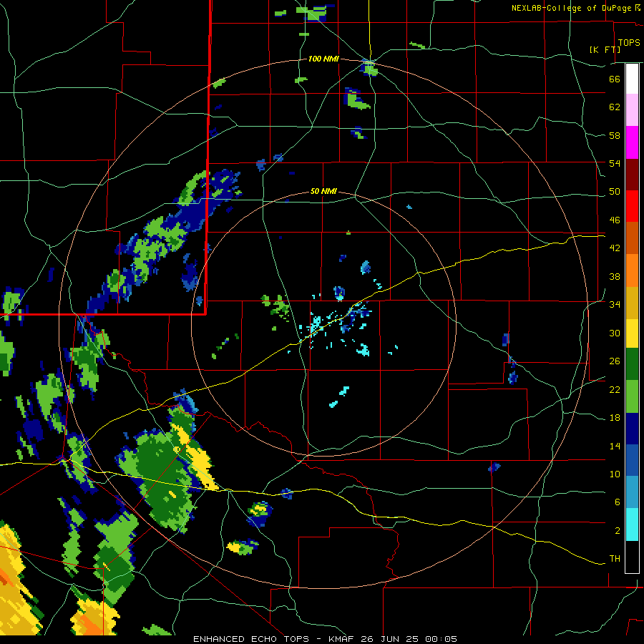644x644 pixels.
Task: Click the legend value "6"
Action: click(618, 502)
